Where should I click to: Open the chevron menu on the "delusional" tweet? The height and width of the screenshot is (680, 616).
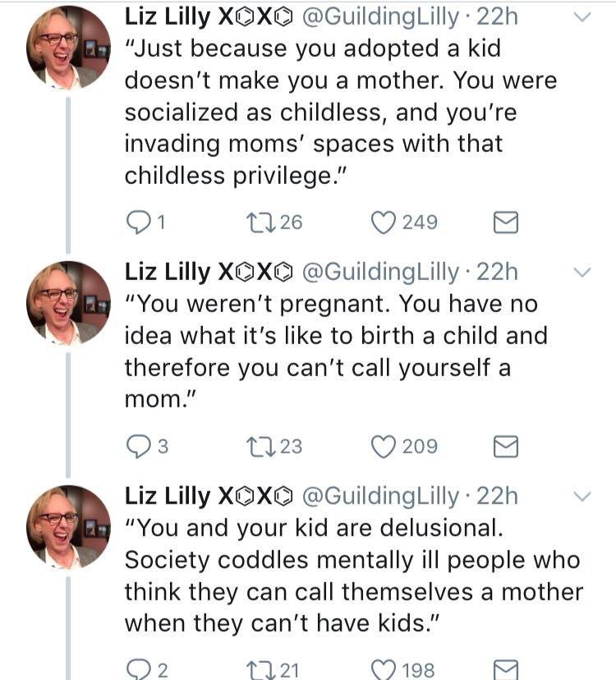[581, 496]
